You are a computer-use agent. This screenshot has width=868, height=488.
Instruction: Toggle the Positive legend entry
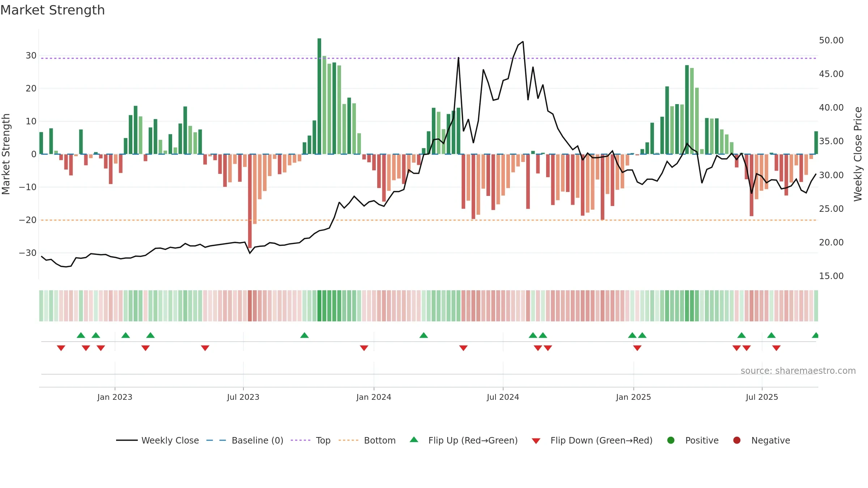[x=693, y=440]
